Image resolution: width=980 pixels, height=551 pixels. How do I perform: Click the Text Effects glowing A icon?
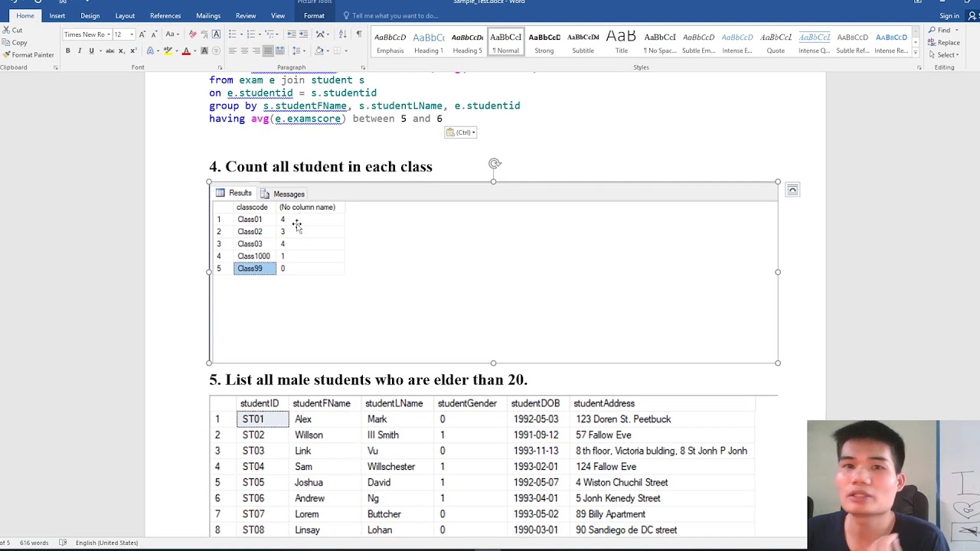click(150, 51)
